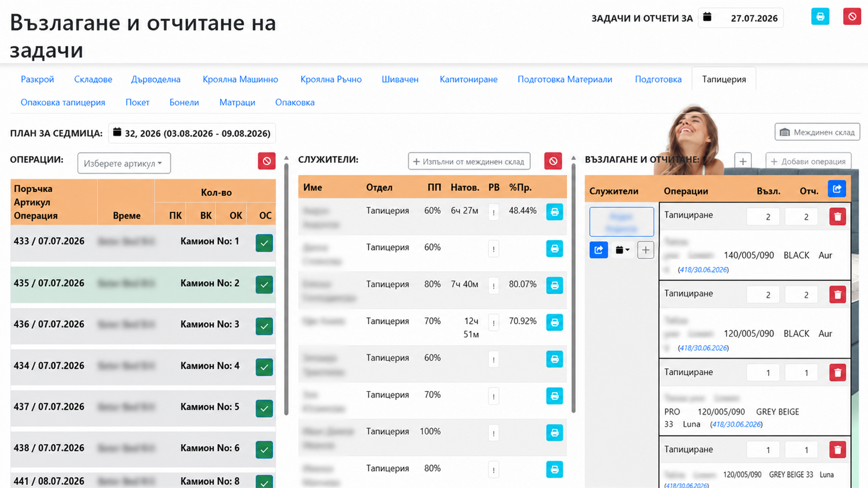
Task: Print the employee row with 70.92%
Action: 554,322
